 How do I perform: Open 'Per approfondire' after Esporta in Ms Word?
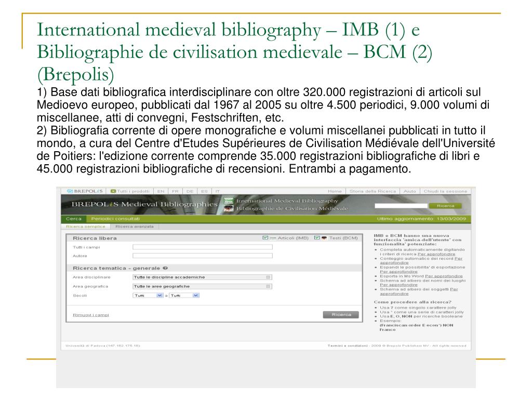(444, 276)
